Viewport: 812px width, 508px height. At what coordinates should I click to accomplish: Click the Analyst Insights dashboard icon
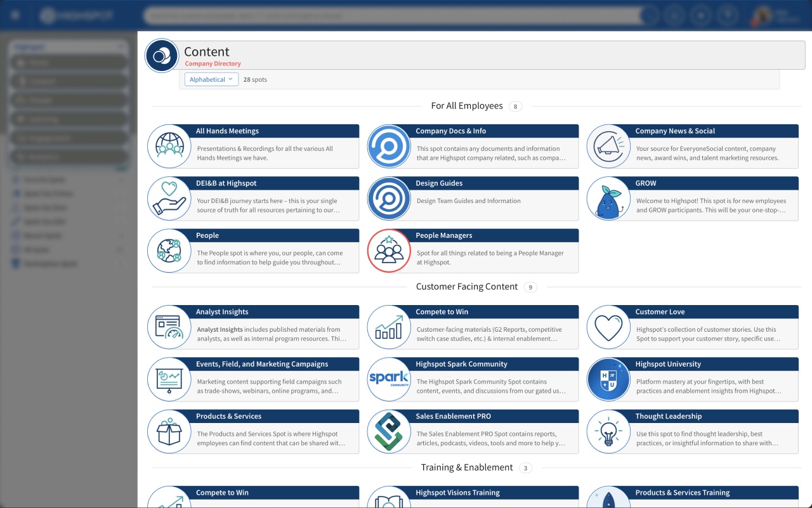pyautogui.click(x=169, y=327)
